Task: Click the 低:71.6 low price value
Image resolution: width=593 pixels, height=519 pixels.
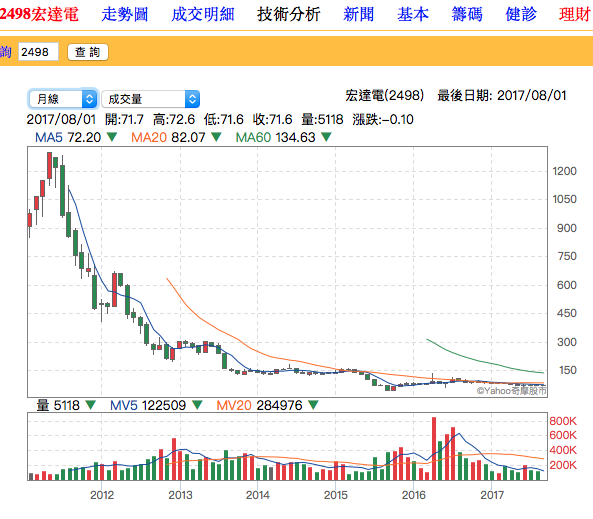Action: point(224,120)
